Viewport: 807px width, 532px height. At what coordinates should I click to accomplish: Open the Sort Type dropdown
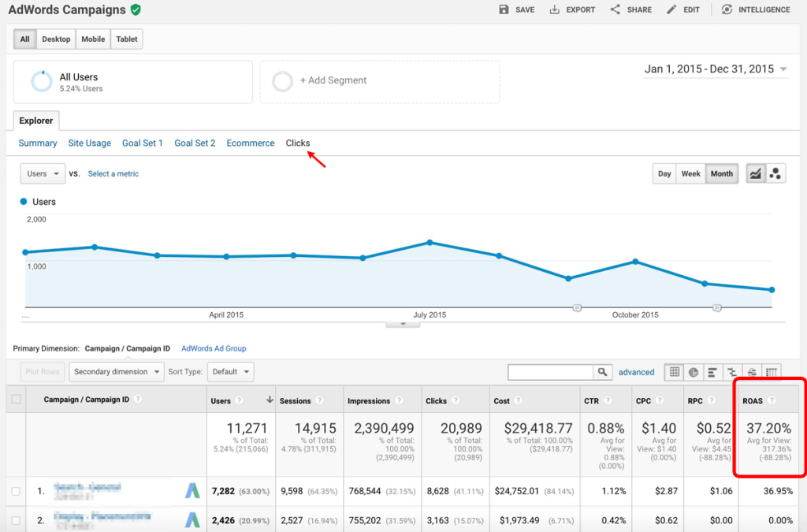[x=230, y=371]
